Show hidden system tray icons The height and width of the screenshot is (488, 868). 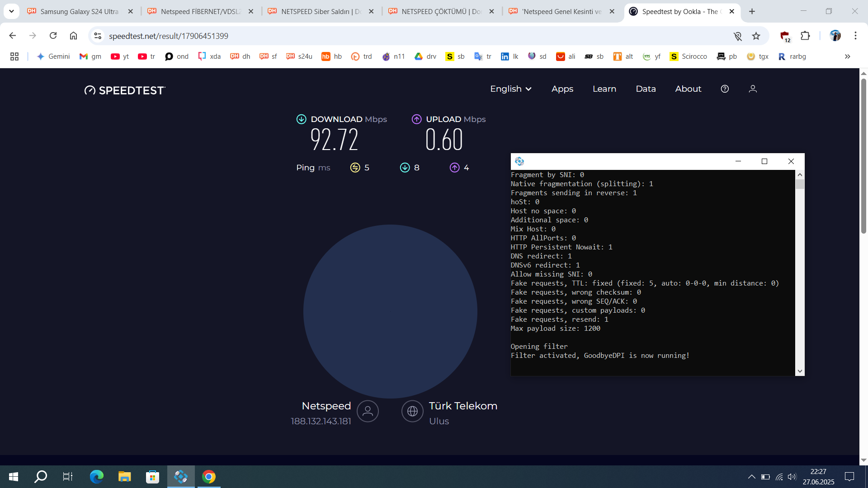[x=751, y=477]
